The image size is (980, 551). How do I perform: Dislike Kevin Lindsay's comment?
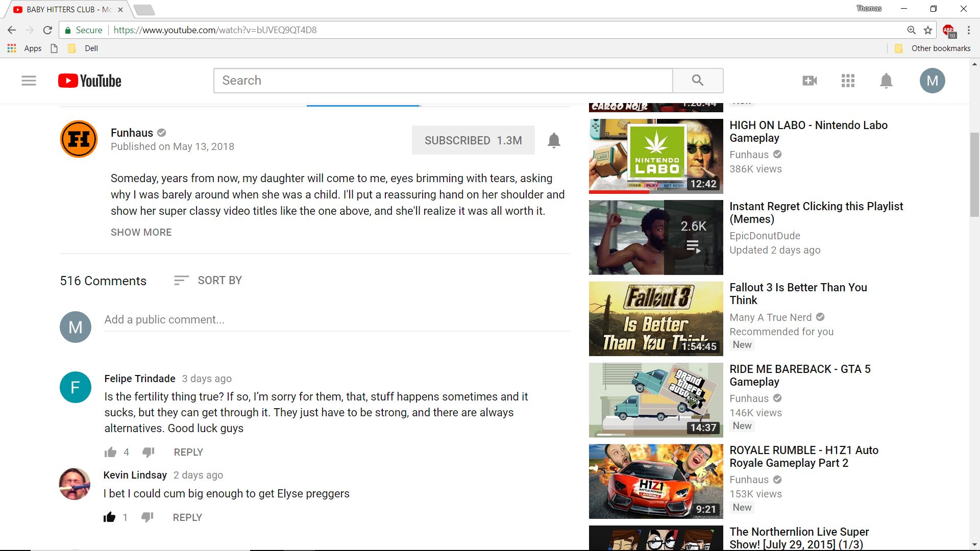coord(147,517)
